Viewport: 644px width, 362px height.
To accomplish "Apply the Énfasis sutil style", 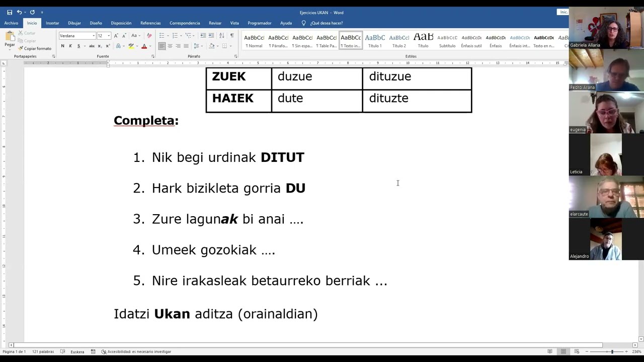I will click(x=471, y=41).
